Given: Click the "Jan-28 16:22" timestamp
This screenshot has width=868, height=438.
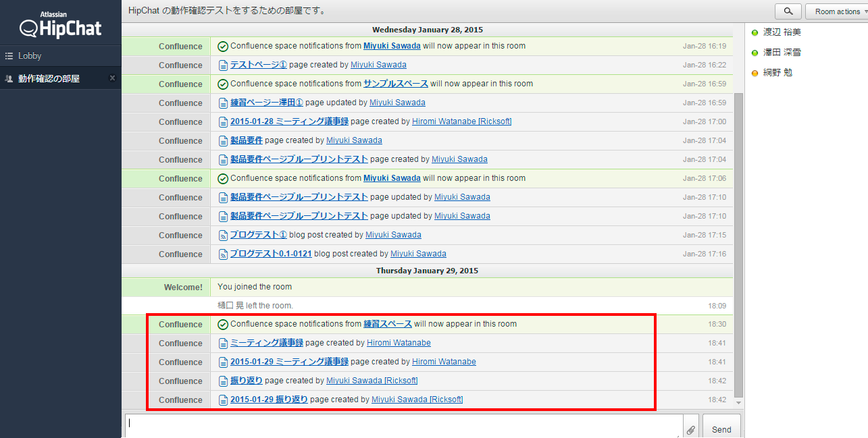Looking at the screenshot, I should pyautogui.click(x=705, y=65).
